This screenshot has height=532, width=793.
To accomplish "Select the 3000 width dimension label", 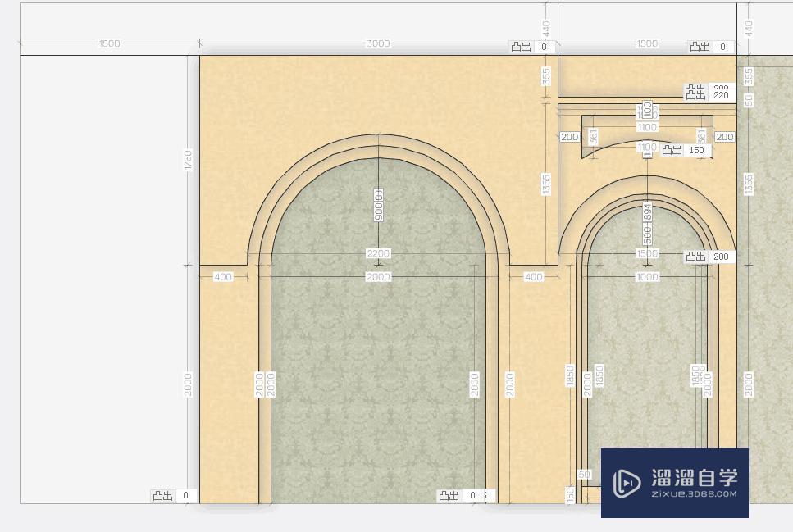I will coord(377,43).
